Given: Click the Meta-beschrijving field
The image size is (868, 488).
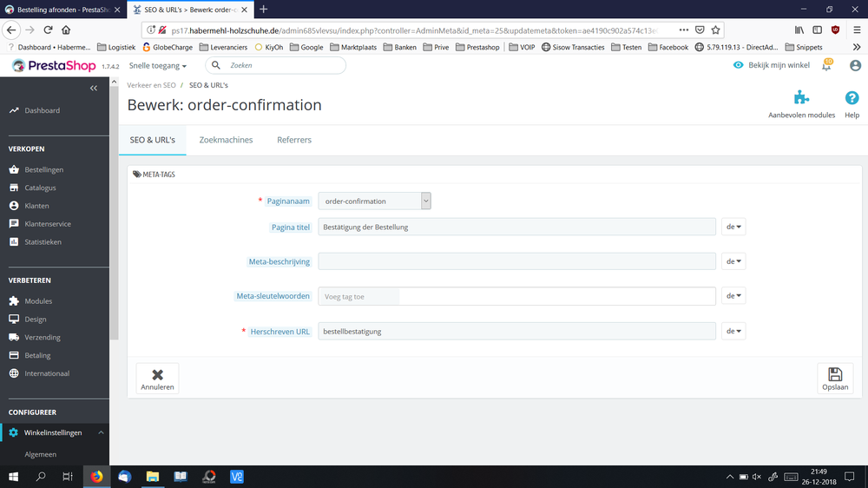Looking at the screenshot, I should coord(516,261).
